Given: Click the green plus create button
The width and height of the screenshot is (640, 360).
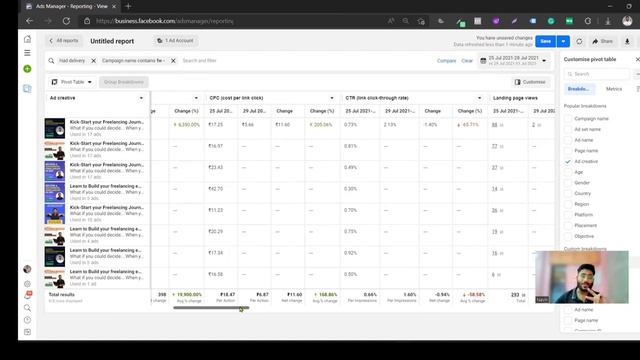Looking at the screenshot, I should [27, 69].
